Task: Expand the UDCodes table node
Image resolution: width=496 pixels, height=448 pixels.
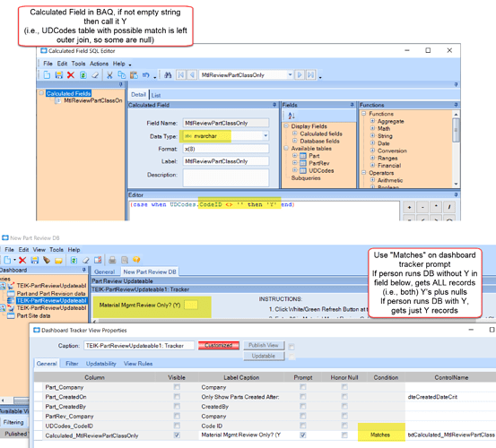Action: 294,170
